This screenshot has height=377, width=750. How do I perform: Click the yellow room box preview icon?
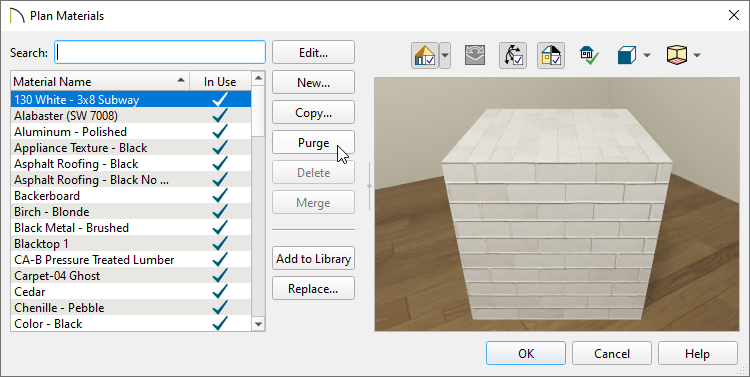[x=677, y=55]
